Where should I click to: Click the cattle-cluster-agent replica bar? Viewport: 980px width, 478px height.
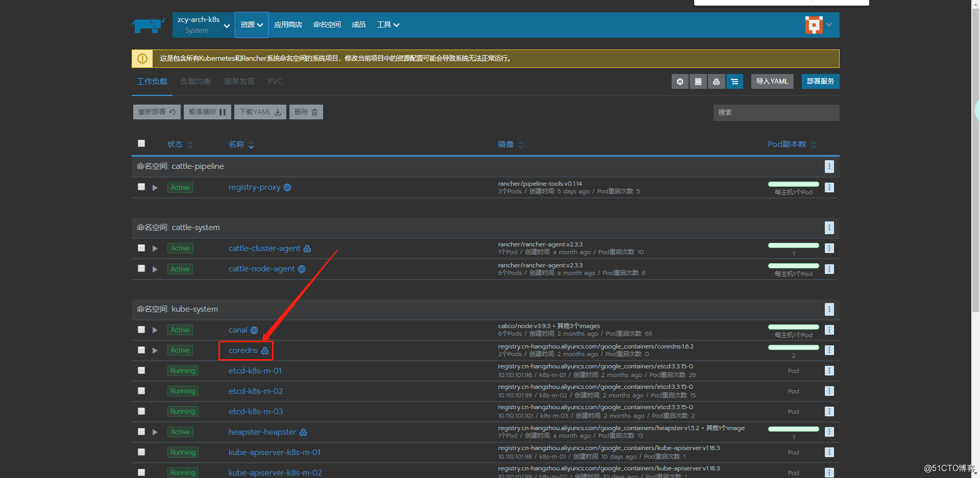(794, 245)
